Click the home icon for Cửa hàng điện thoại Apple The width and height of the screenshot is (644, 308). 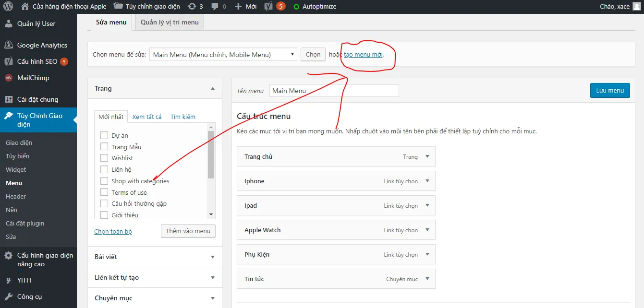(x=25, y=7)
